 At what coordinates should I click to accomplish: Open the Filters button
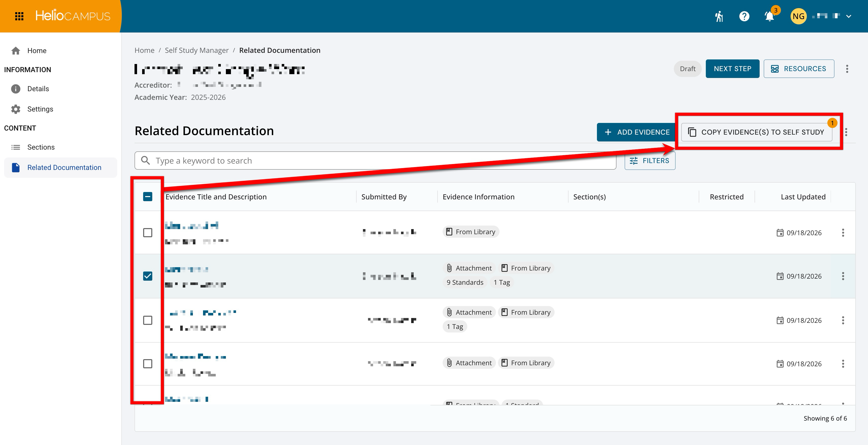coord(650,161)
